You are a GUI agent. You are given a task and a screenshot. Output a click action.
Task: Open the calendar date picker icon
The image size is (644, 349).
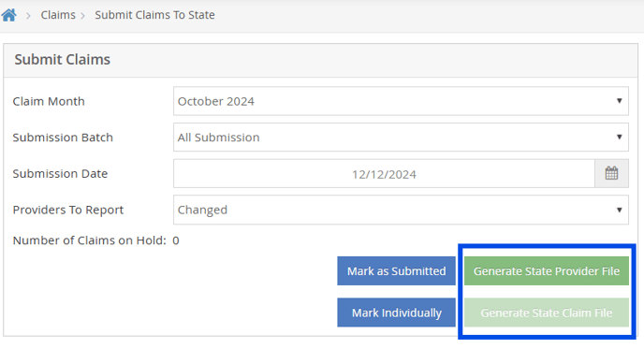611,173
